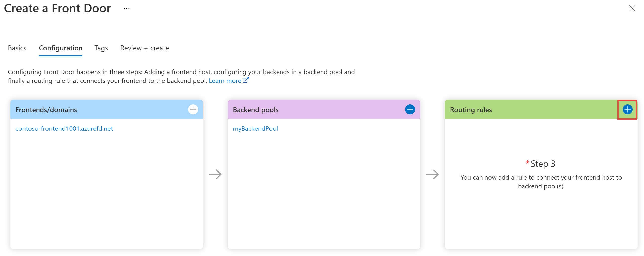Open the Learn more documentation link

[225, 80]
